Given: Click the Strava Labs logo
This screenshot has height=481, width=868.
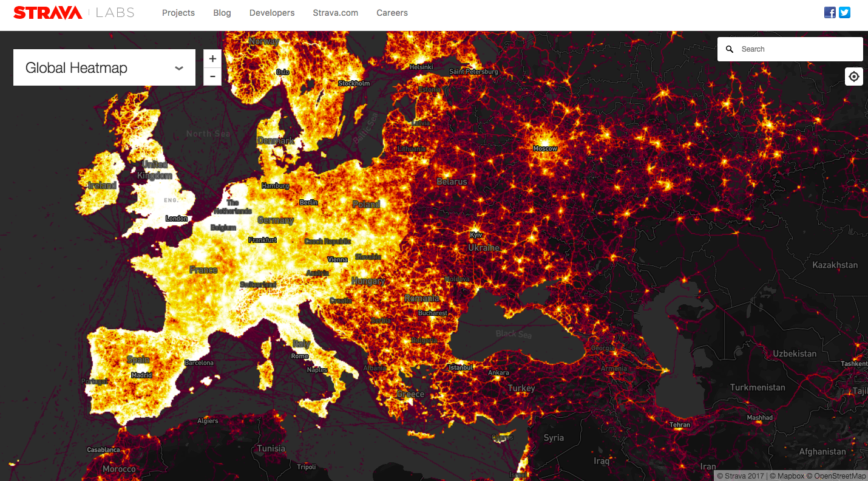Looking at the screenshot, I should click(x=73, y=13).
